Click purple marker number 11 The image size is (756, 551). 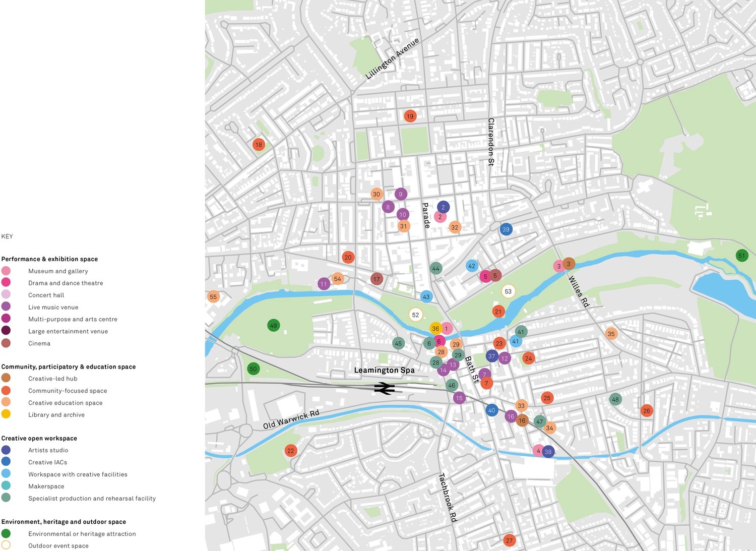tap(324, 284)
